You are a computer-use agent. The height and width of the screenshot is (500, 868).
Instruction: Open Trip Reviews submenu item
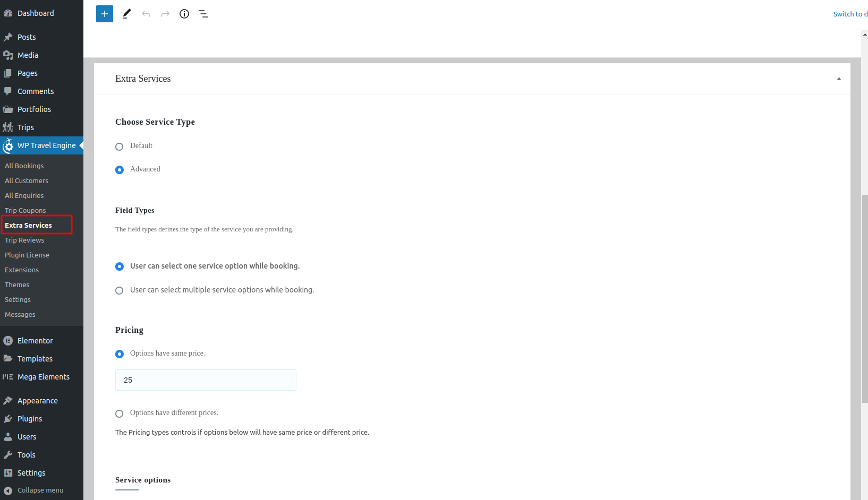(24, 240)
